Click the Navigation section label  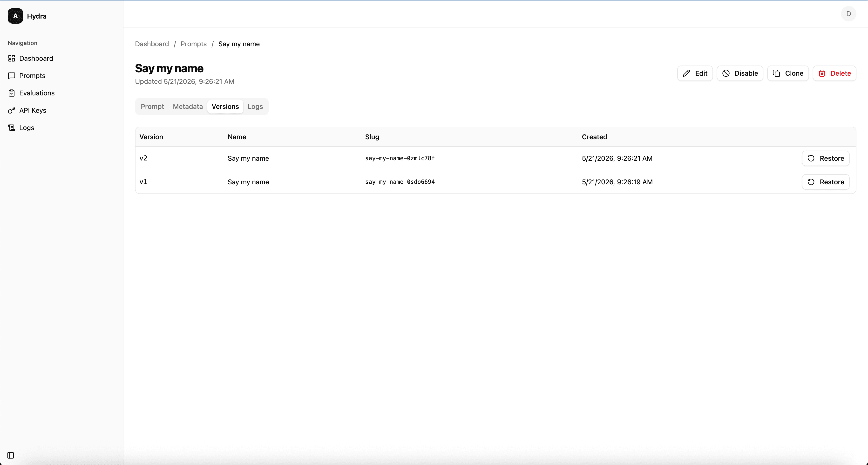coord(23,43)
